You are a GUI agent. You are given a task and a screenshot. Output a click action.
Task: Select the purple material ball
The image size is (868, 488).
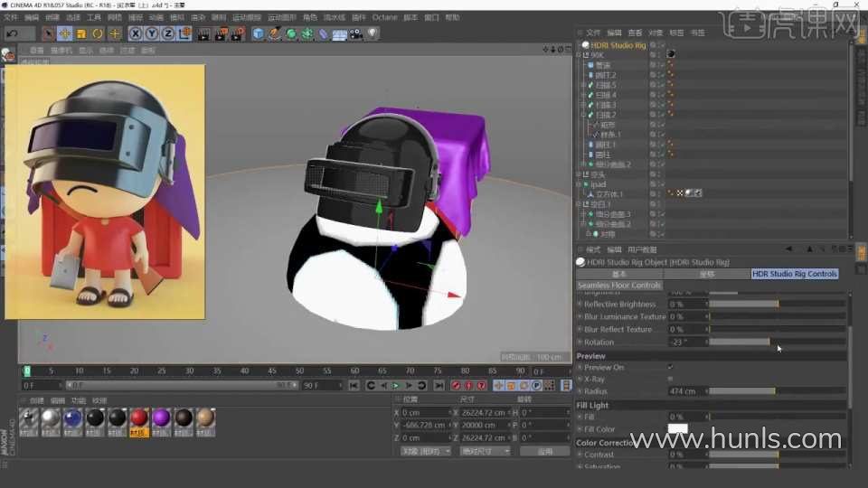(x=161, y=418)
